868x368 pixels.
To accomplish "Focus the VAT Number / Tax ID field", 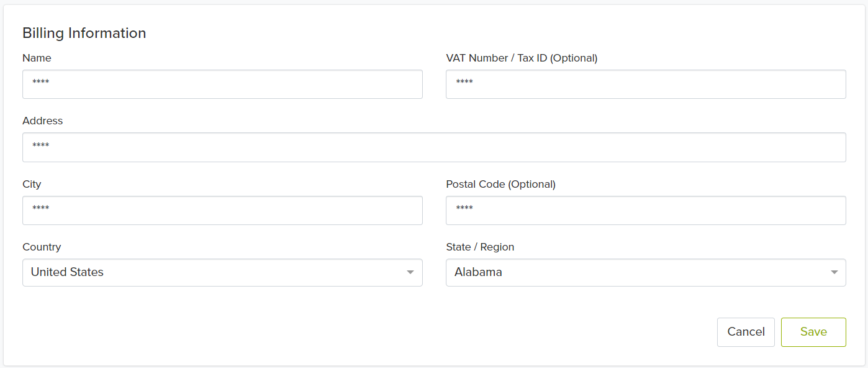I will tap(646, 84).
